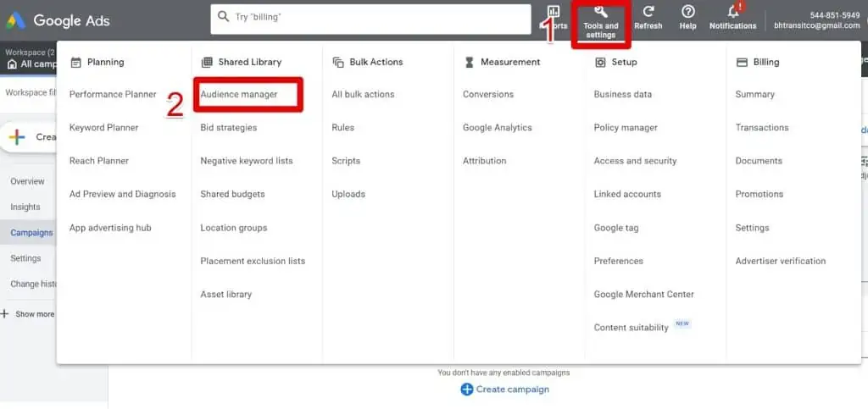Open Audience manager

238,95
